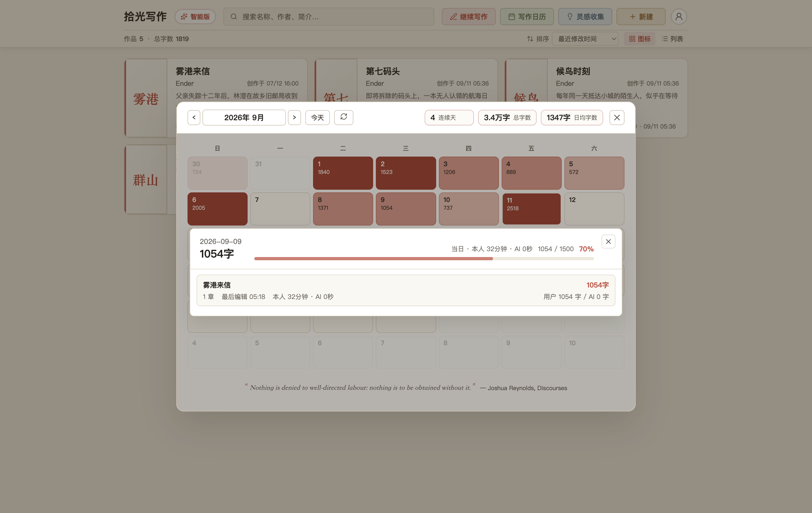Screen dimensions: 812x513
Task: Switch to 图标 view
Action: (x=640, y=39)
